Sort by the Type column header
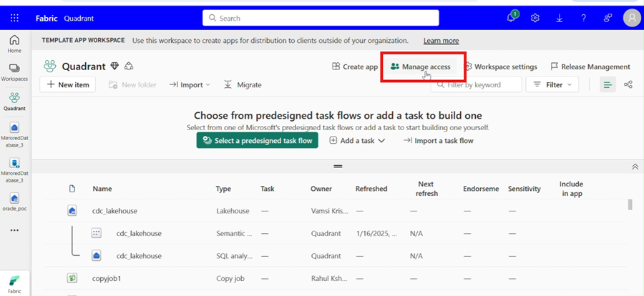Screen dimensions: 644x296 223,189
